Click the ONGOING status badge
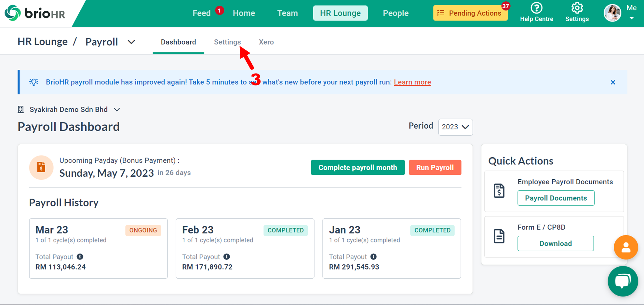Viewport: 644px width, 305px height. tap(143, 230)
